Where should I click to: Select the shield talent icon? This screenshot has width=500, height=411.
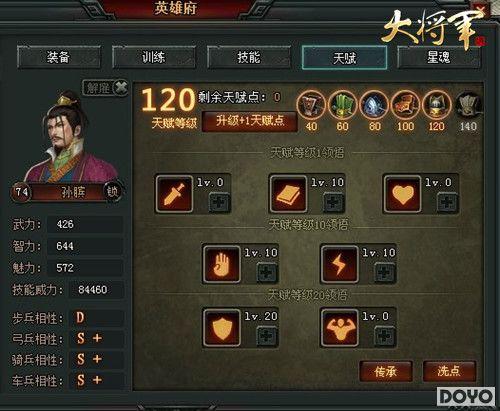(x=222, y=328)
